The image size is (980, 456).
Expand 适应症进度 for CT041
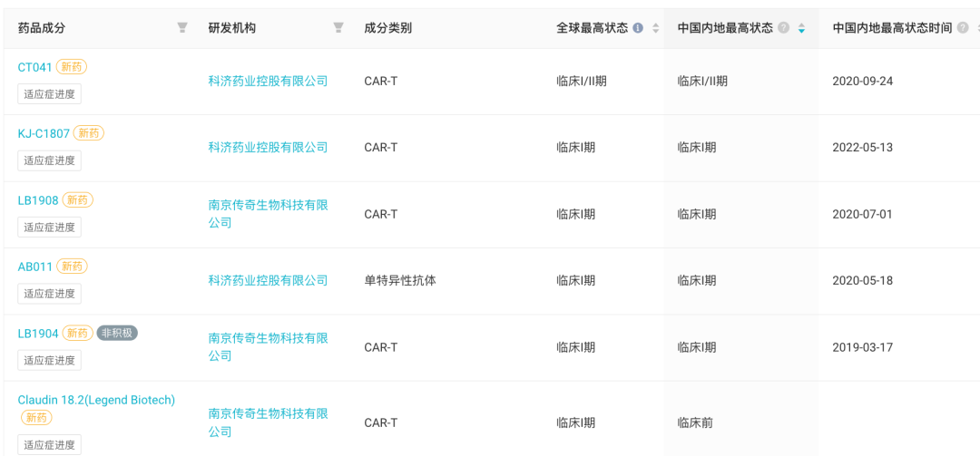tap(49, 94)
